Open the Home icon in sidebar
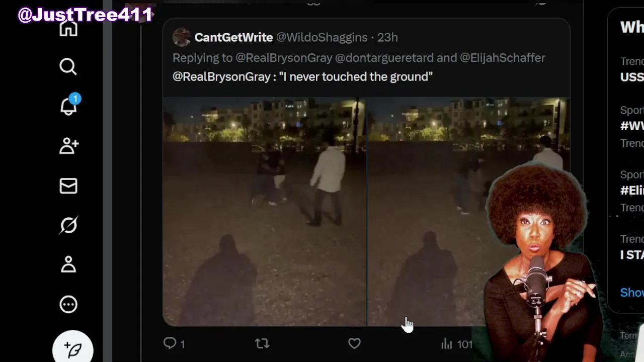Screen dimensions: 644x362 click(x=68, y=27)
